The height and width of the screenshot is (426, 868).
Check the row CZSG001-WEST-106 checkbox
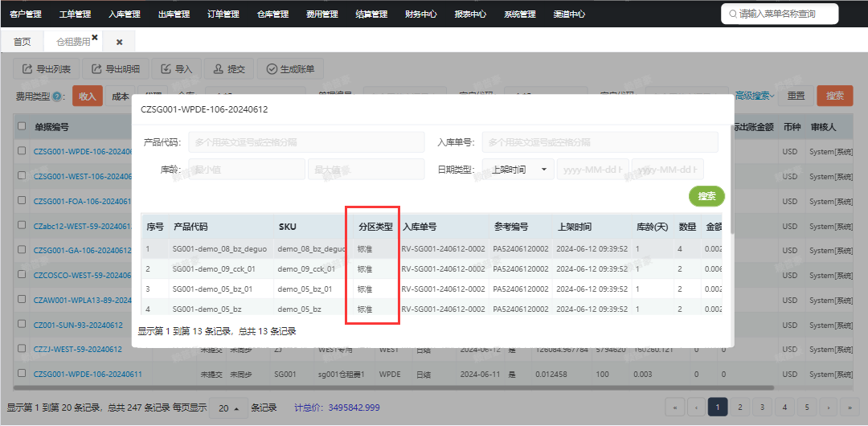23,175
